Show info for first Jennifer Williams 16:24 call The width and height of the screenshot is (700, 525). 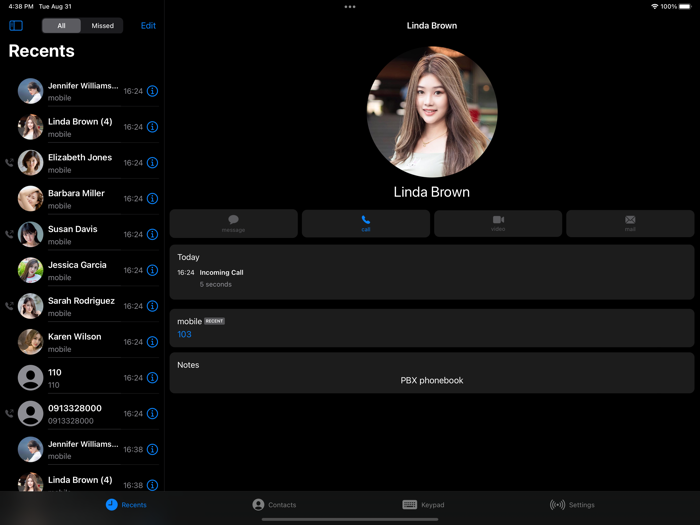pos(152,91)
